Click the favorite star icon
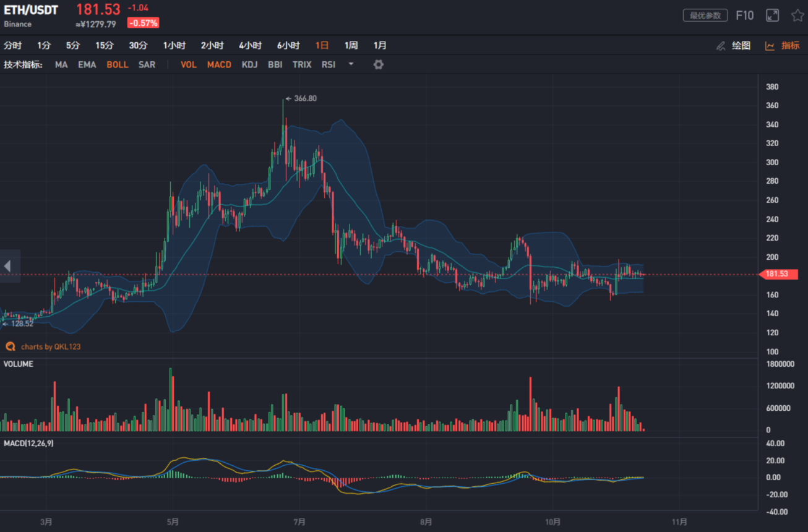The width and height of the screenshot is (808, 532). point(797,15)
